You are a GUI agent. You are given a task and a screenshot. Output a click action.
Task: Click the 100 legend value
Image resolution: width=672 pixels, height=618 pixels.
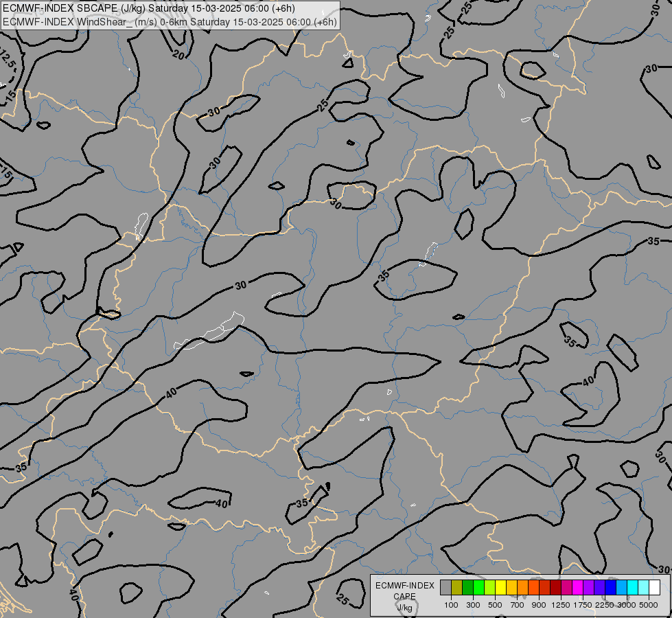click(x=451, y=605)
